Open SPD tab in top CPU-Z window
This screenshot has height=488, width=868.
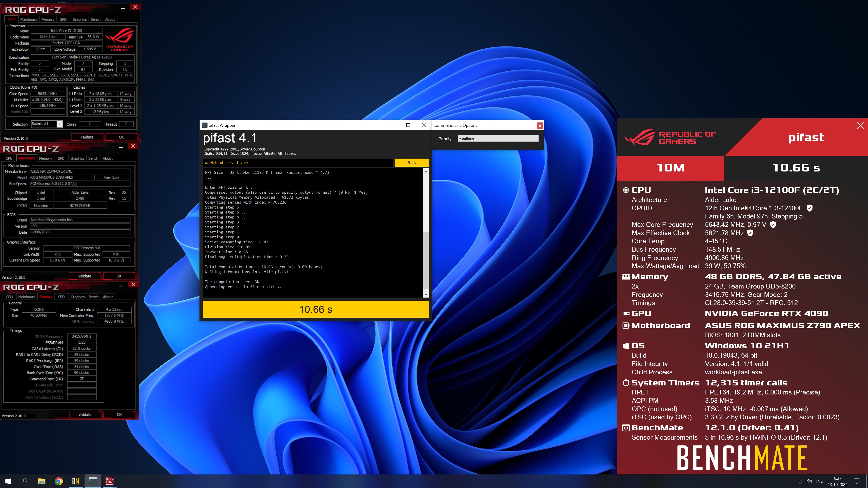pos(63,19)
